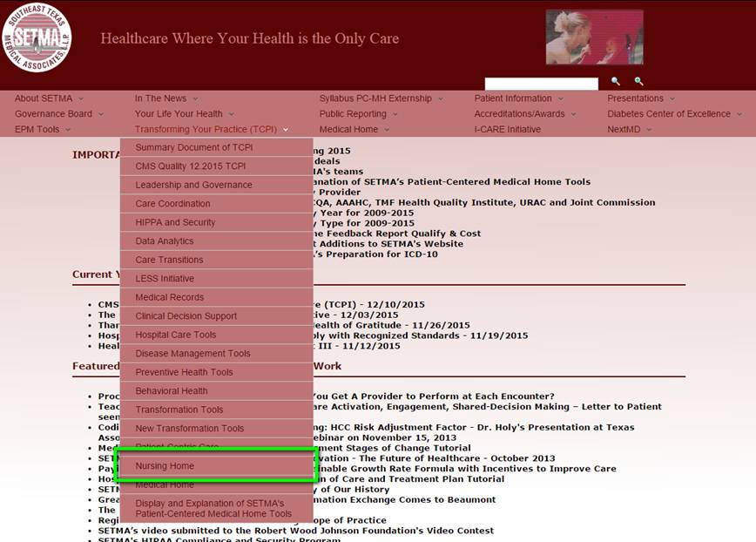Focus the search text box in the header
The height and width of the screenshot is (542, 756).
542,84
